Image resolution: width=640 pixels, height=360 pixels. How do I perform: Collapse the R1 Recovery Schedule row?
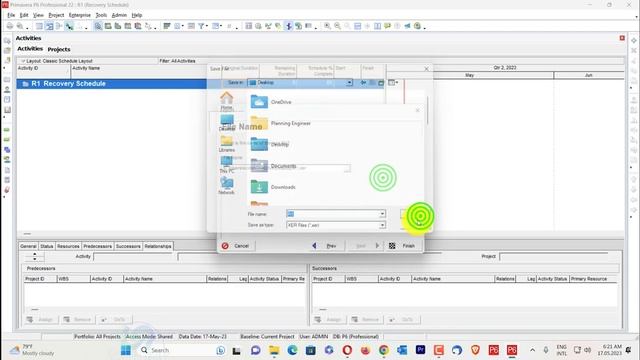coord(25,84)
